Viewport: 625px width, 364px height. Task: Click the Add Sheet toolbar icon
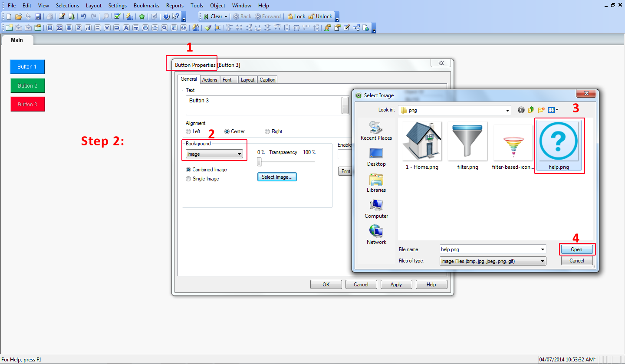(9, 28)
